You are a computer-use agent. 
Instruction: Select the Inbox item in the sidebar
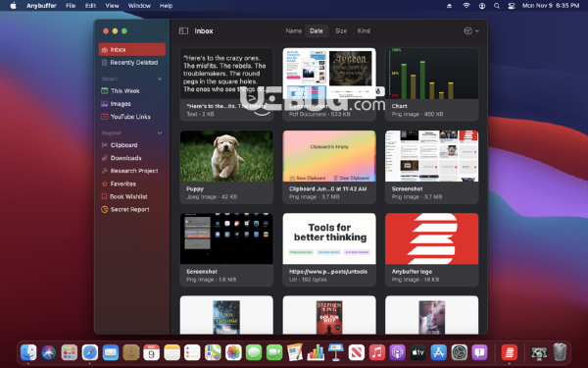pyautogui.click(x=131, y=50)
